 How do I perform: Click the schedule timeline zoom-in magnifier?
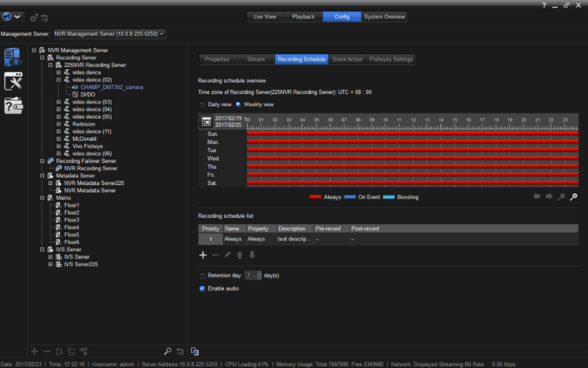tap(573, 197)
